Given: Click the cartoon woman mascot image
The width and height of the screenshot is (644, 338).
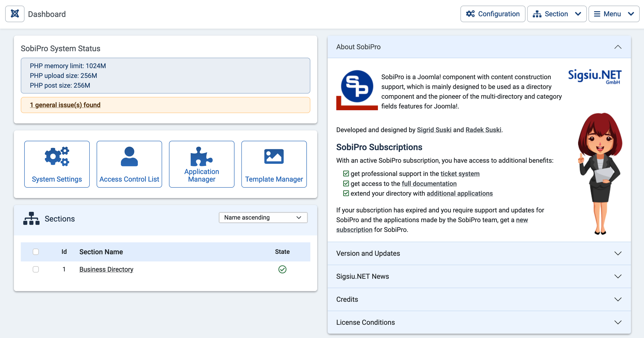Looking at the screenshot, I should tap(600, 173).
